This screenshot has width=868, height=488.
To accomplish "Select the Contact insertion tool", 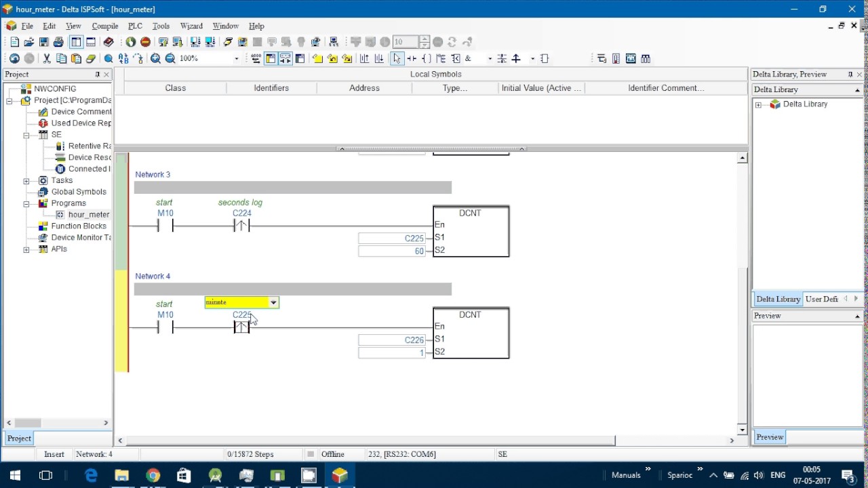I will pos(412,59).
